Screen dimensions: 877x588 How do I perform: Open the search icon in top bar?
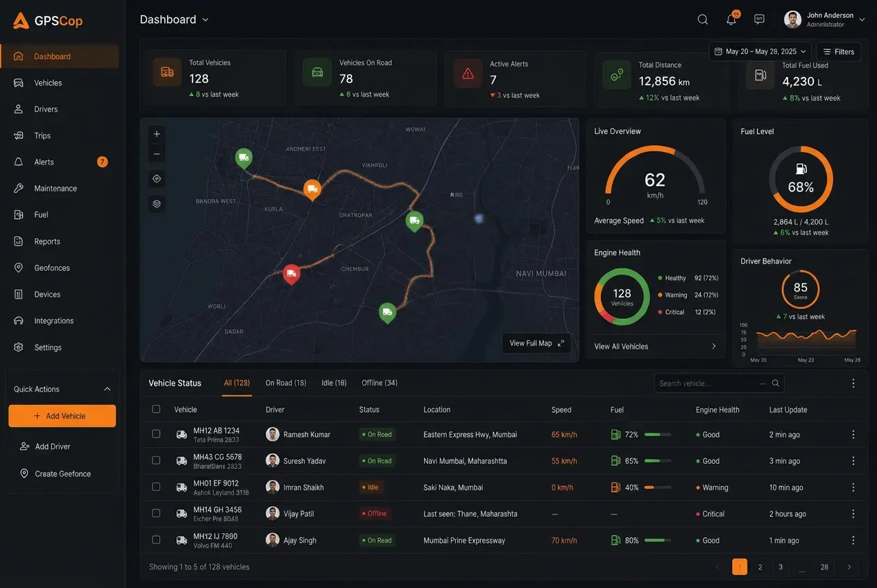(x=703, y=19)
